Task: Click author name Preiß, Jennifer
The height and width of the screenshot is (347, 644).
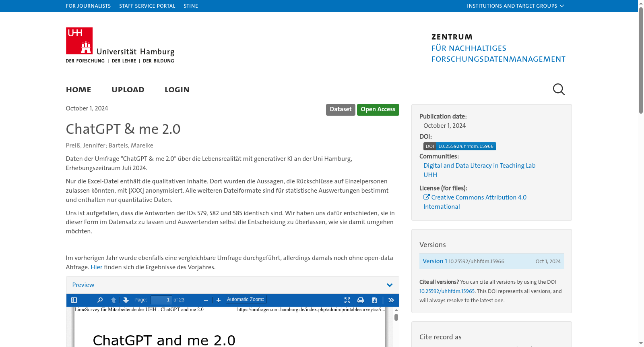Action: 86,145
